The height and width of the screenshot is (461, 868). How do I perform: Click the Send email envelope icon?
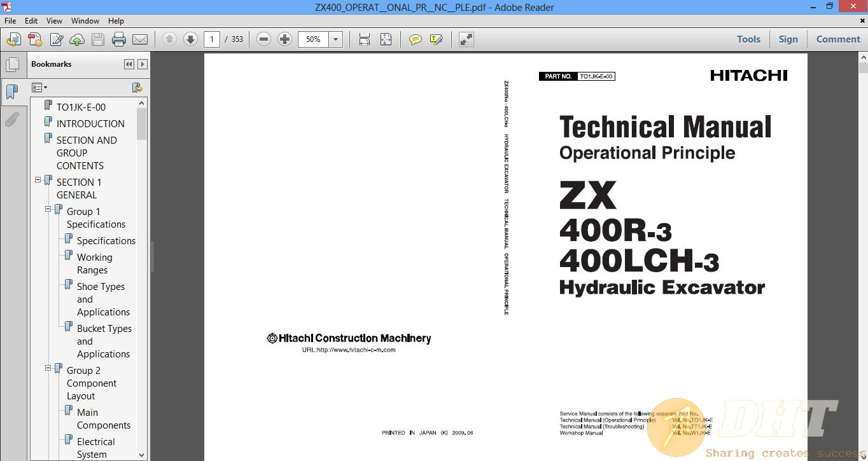(x=140, y=39)
